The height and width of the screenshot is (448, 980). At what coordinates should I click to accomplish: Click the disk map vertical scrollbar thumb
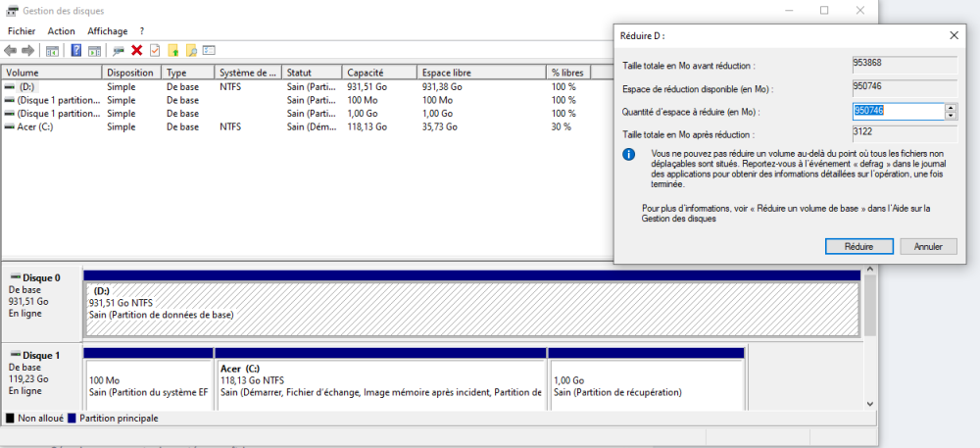click(869, 306)
